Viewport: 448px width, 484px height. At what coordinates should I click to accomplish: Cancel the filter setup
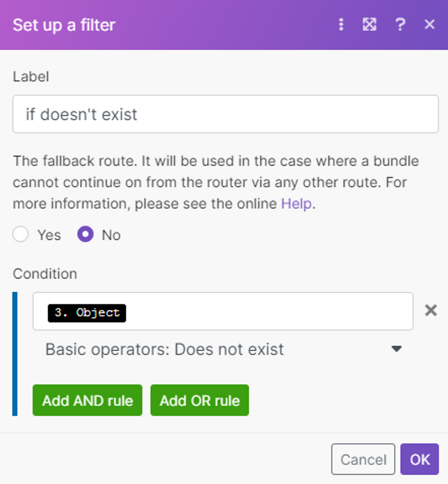pyautogui.click(x=363, y=459)
